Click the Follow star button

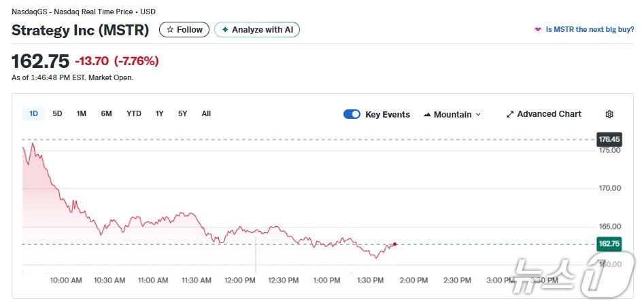[184, 30]
